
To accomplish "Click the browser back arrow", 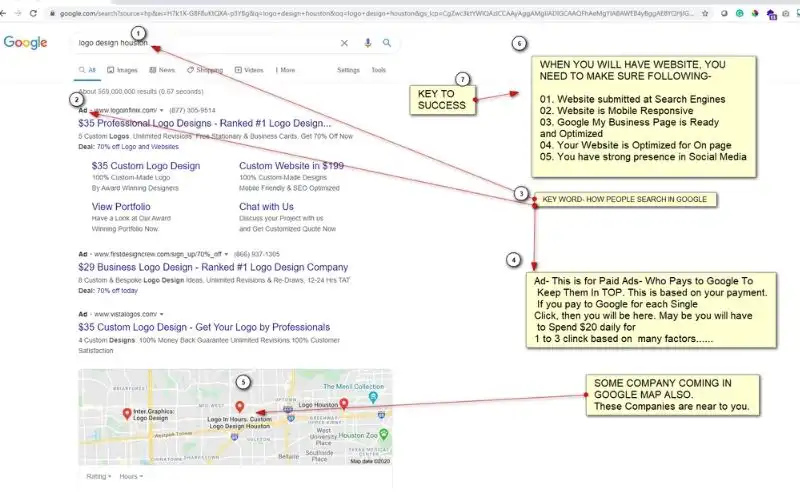I will pos(3,13).
